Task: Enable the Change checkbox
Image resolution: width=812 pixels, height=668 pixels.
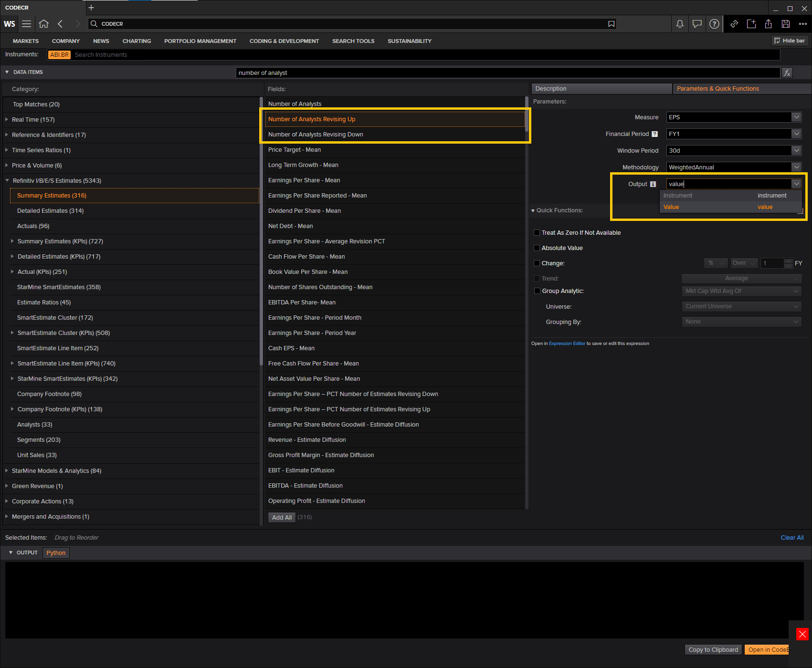Action: (x=537, y=263)
